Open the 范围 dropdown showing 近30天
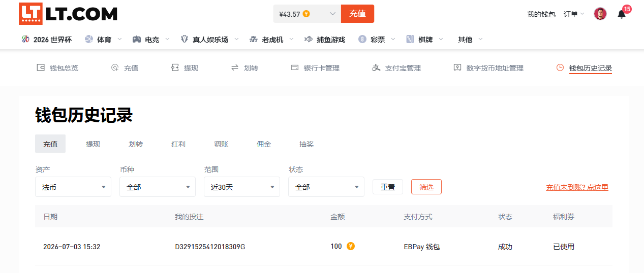The height and width of the screenshot is (273, 644). pyautogui.click(x=242, y=187)
